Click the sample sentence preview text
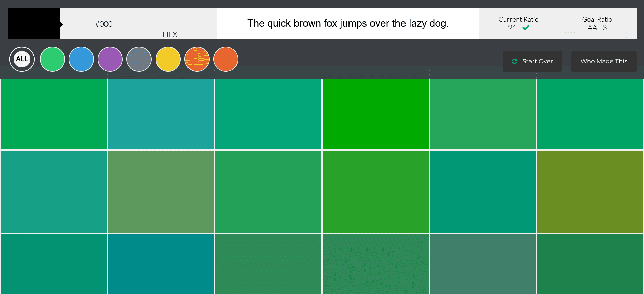This screenshot has width=644, height=294. click(x=348, y=23)
